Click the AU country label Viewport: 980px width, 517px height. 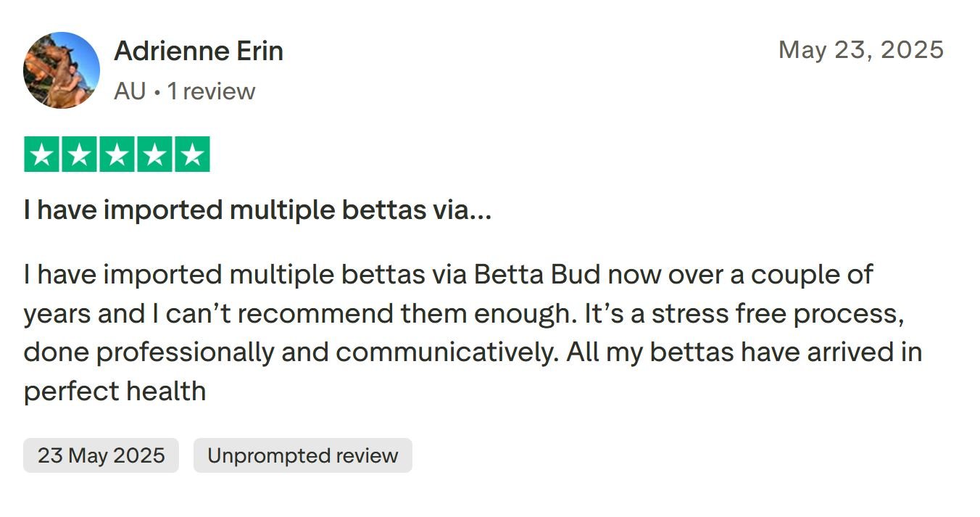130,91
